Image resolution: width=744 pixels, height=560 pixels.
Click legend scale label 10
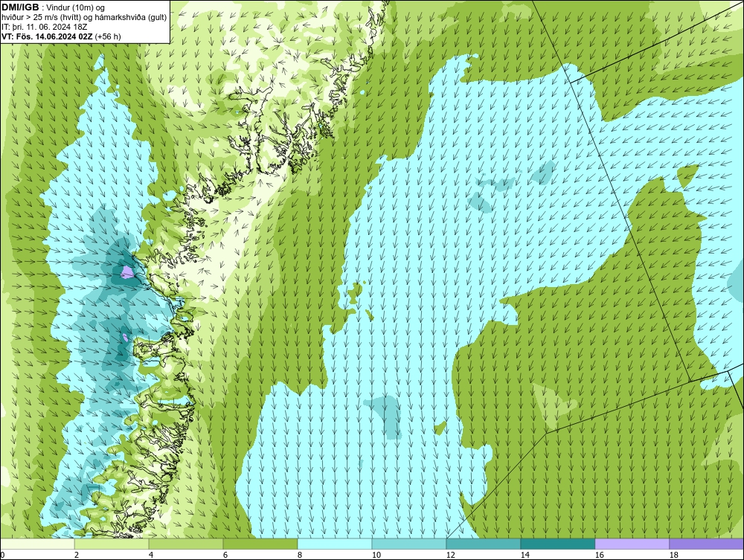[x=376, y=555]
